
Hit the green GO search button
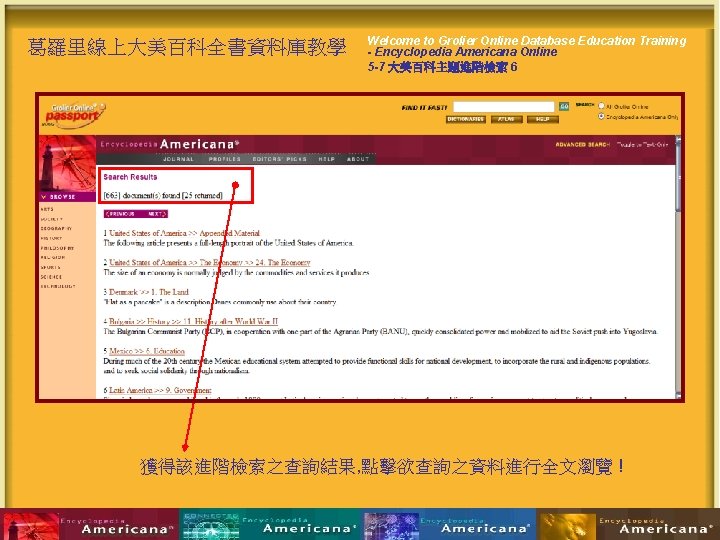click(564, 107)
